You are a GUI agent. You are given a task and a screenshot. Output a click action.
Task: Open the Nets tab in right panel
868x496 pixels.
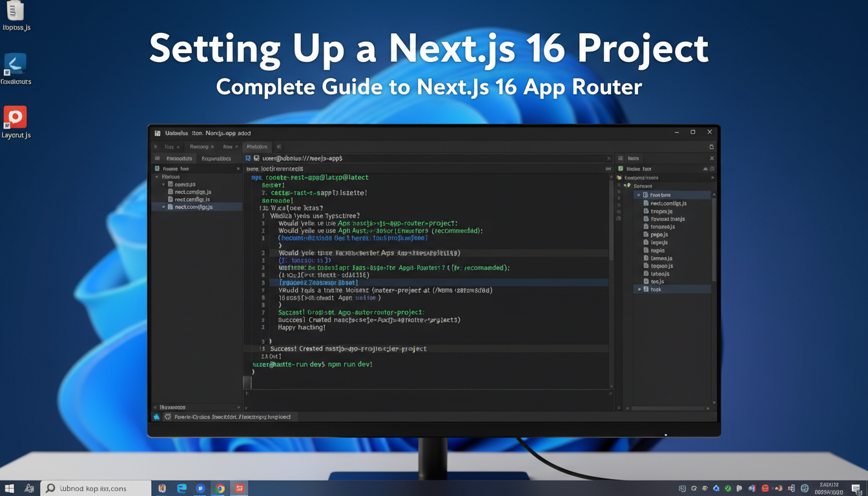633,158
